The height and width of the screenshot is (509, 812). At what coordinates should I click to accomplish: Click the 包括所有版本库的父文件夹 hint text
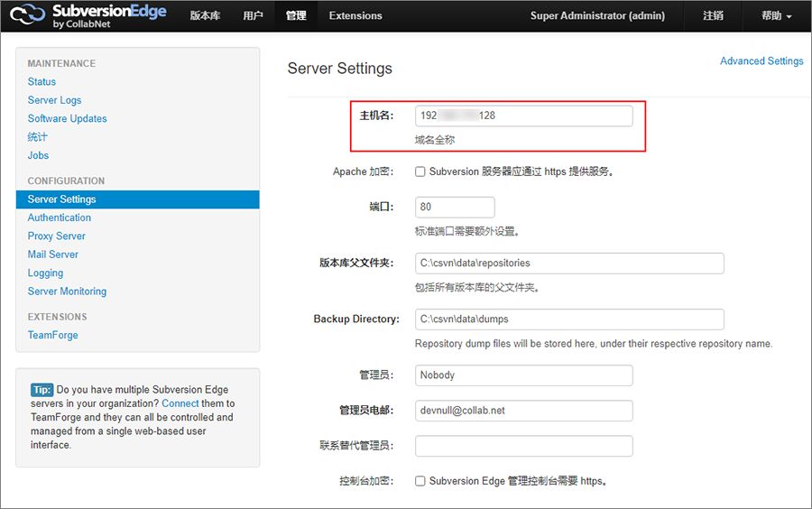point(477,287)
